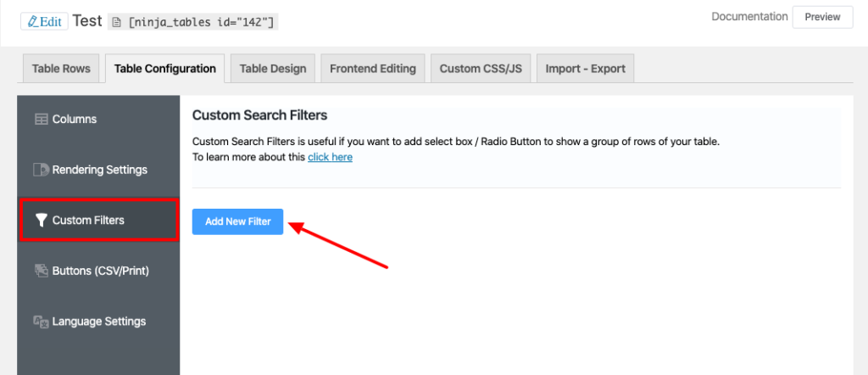Click the Rendering Settings sidebar icon
Screen dimensions: 868x375
(41, 170)
